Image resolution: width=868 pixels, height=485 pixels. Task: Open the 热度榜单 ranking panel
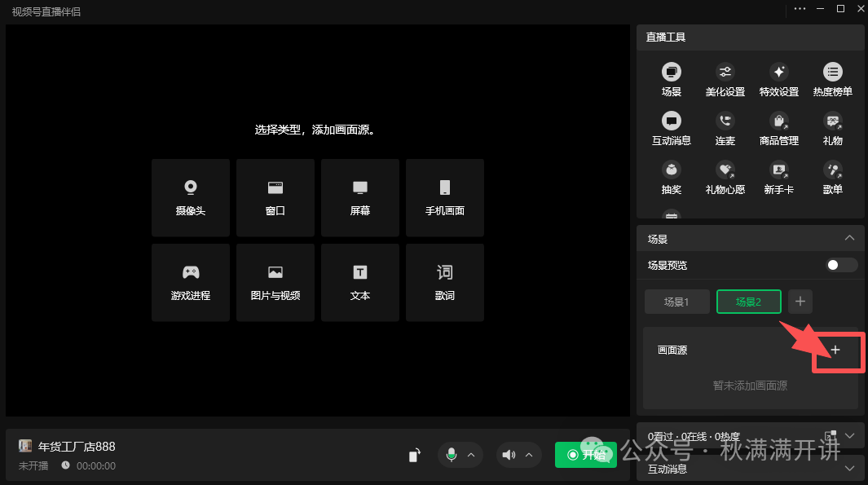(832, 79)
